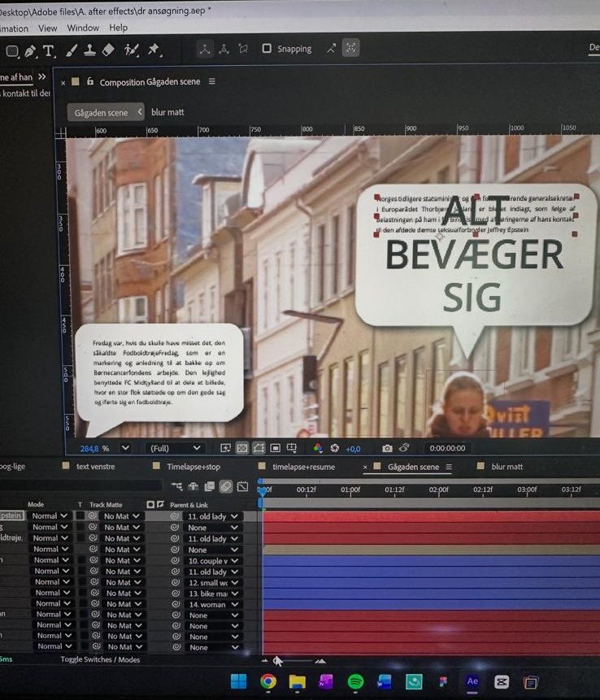Toggle transparency grid icon in viewer

242,448
